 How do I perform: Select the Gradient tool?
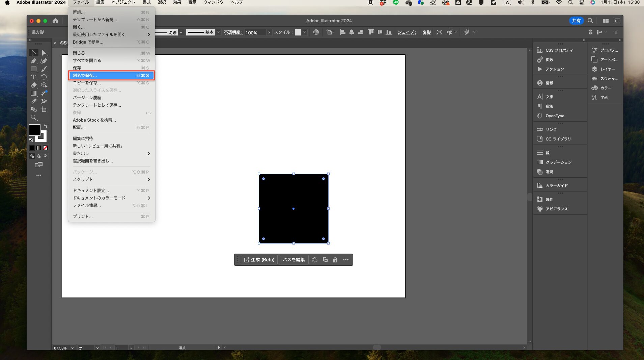[33, 93]
